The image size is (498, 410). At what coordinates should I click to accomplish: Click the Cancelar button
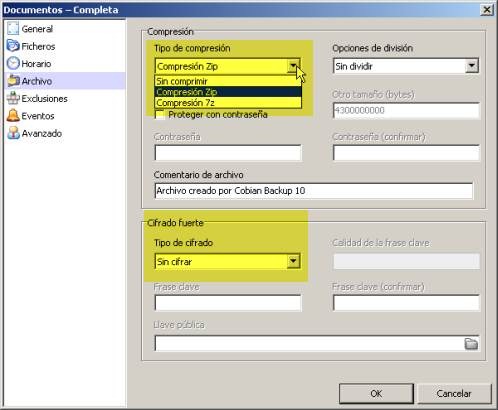[454, 394]
